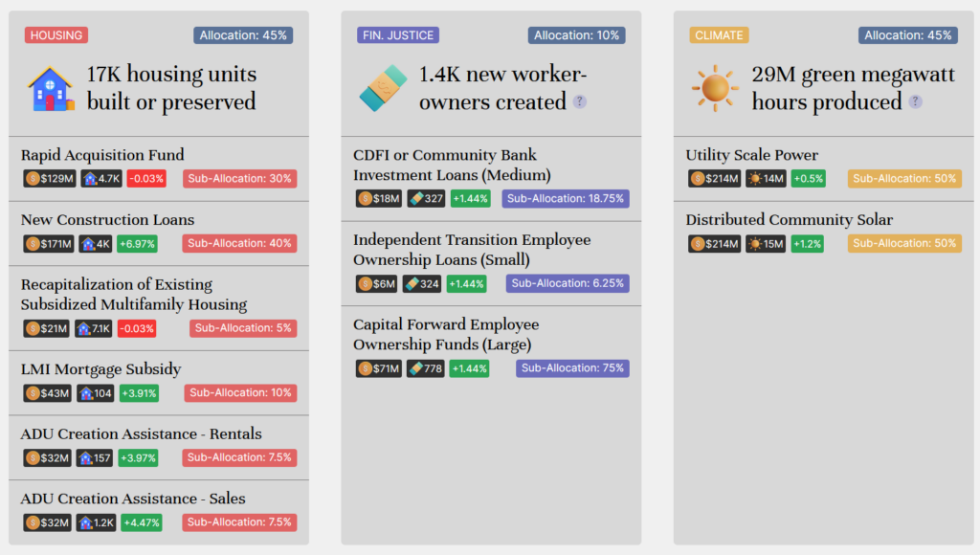Click Sub-Allocation: 7.5% on ADU Sales
980x555 pixels.
pyautogui.click(x=239, y=522)
